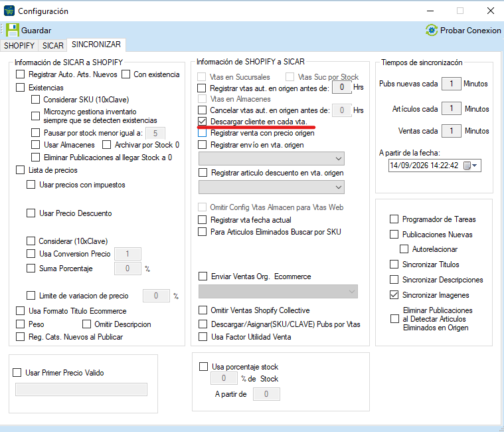Screen dimensions: 504x432
Task: Click the Configuración app icon in the title bar
Action: click(x=9, y=11)
